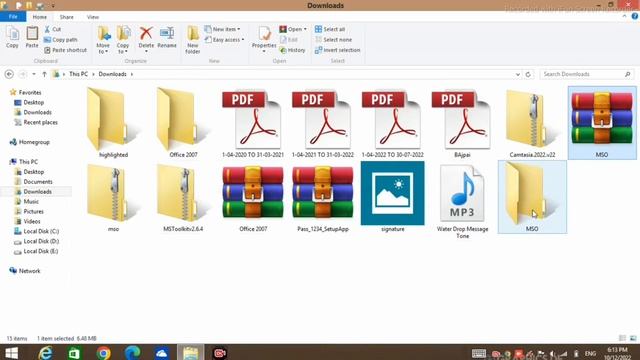Select the signature image file
The height and width of the screenshot is (360, 640).
(x=393, y=197)
